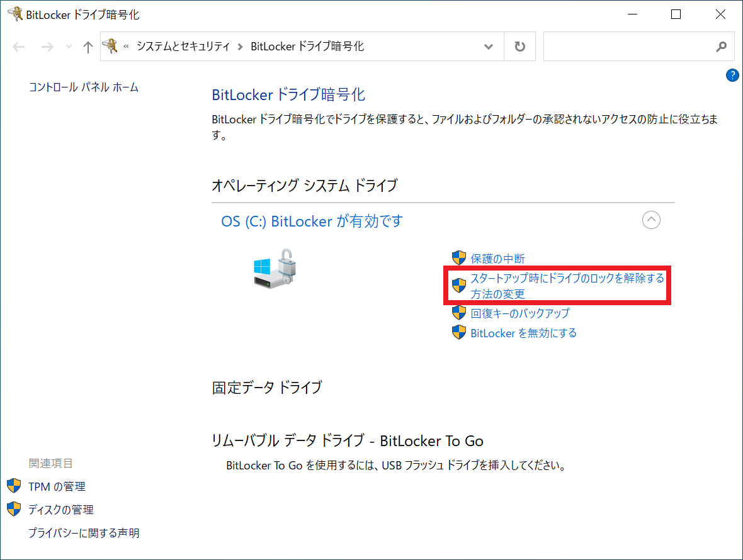Click the オペレーティング システム ドライブ heading
743x560 pixels.
tap(304, 185)
